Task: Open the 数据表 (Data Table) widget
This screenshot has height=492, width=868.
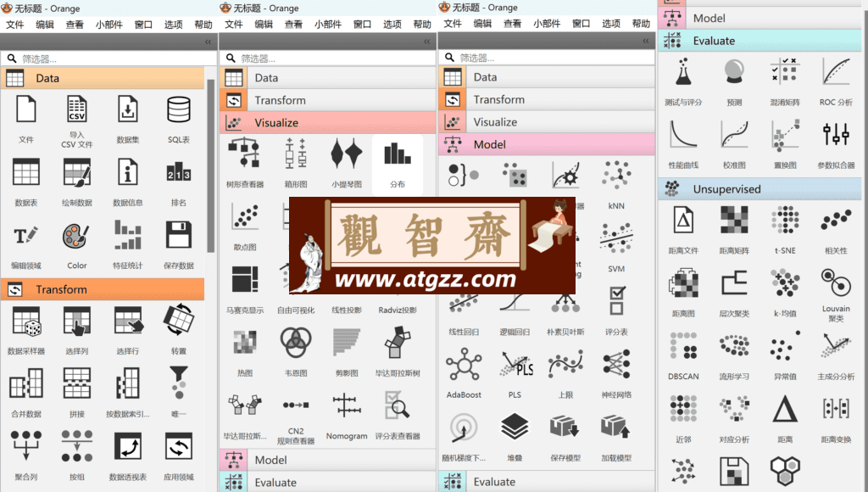Action: (26, 172)
